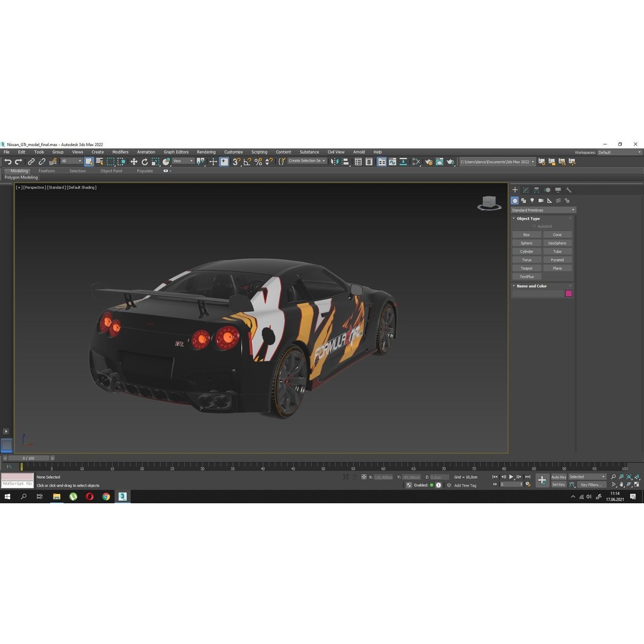Click the Align tool icon
This screenshot has width=644, height=644.
[x=345, y=162]
